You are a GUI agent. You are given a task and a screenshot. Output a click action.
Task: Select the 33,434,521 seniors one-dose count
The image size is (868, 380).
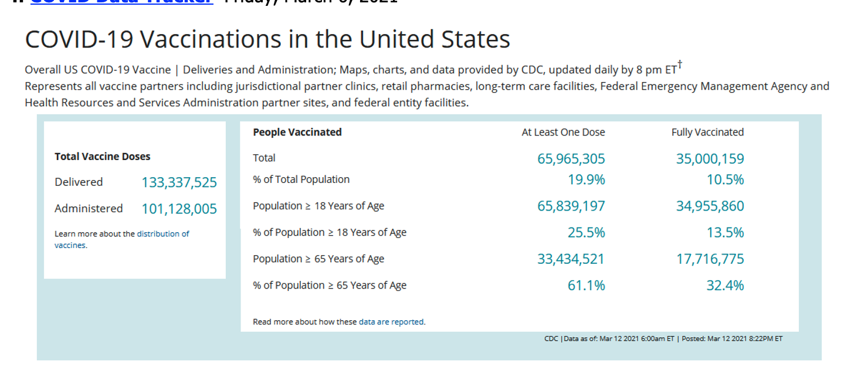[571, 259]
